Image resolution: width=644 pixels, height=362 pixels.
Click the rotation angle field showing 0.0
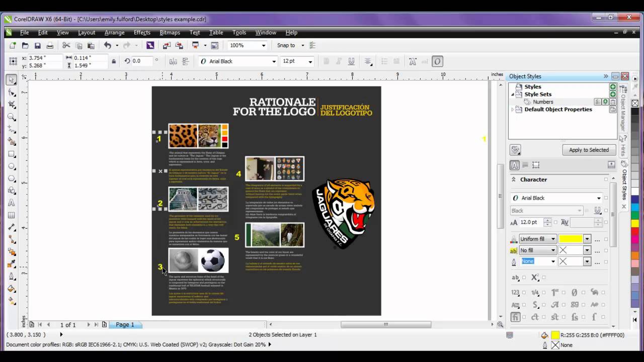141,61
